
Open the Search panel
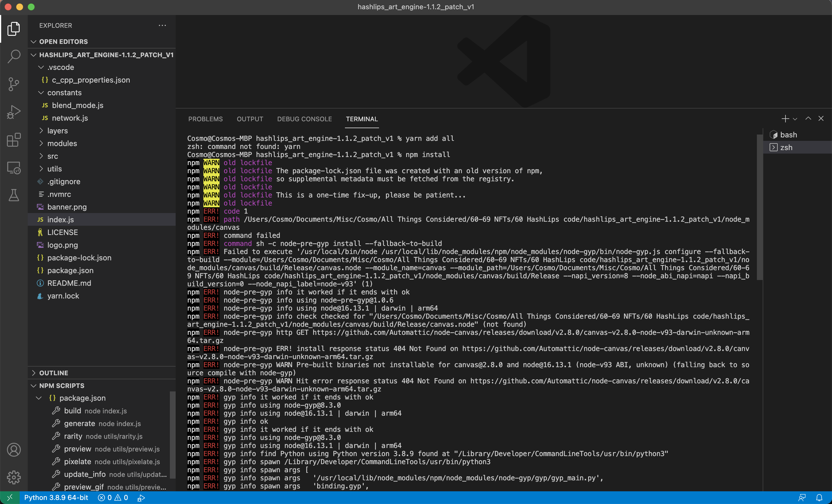[x=14, y=56]
